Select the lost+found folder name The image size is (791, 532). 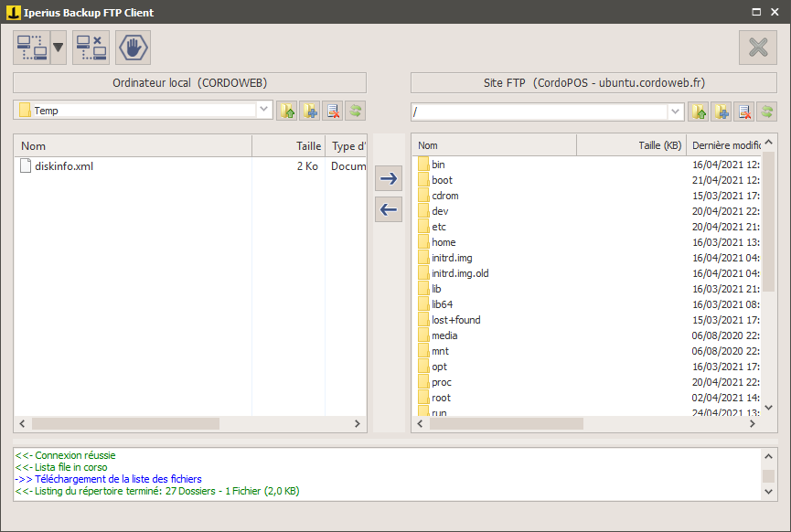coord(456,320)
